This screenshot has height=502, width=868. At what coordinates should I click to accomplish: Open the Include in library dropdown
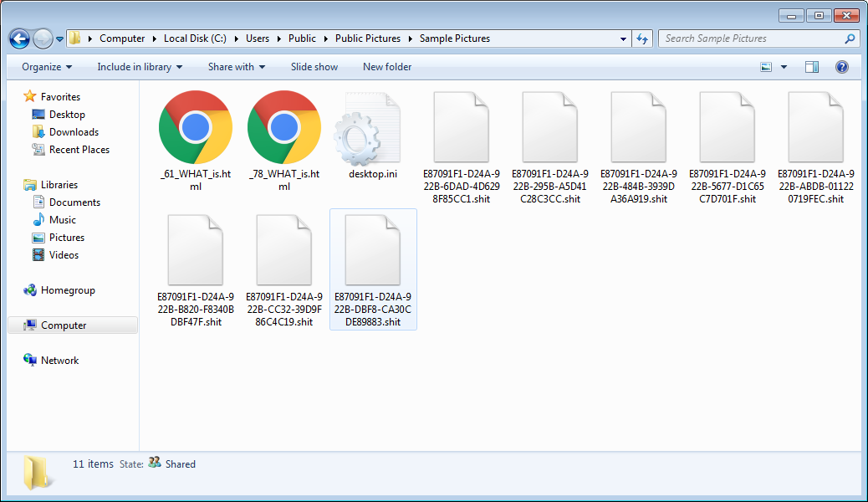(140, 67)
